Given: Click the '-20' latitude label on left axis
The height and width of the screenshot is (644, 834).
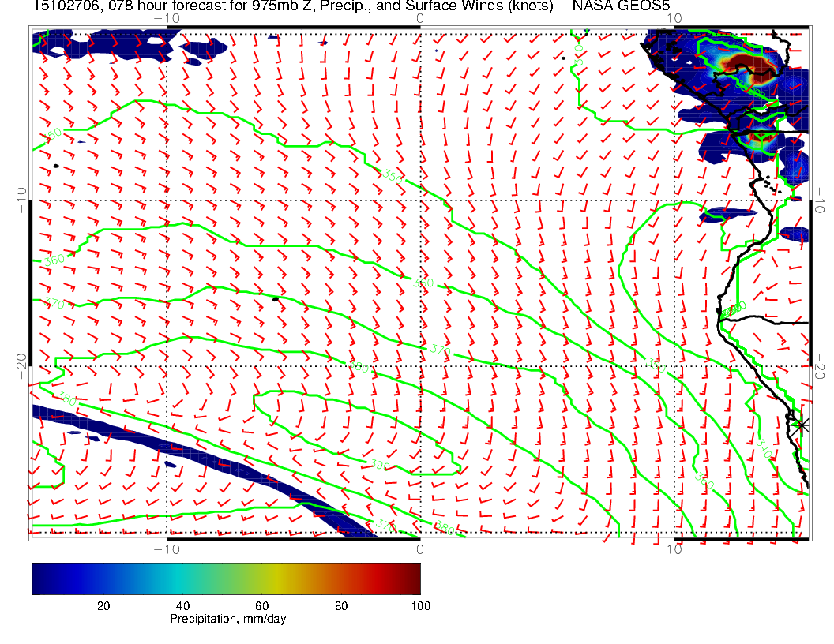Looking at the screenshot, I should point(21,365).
